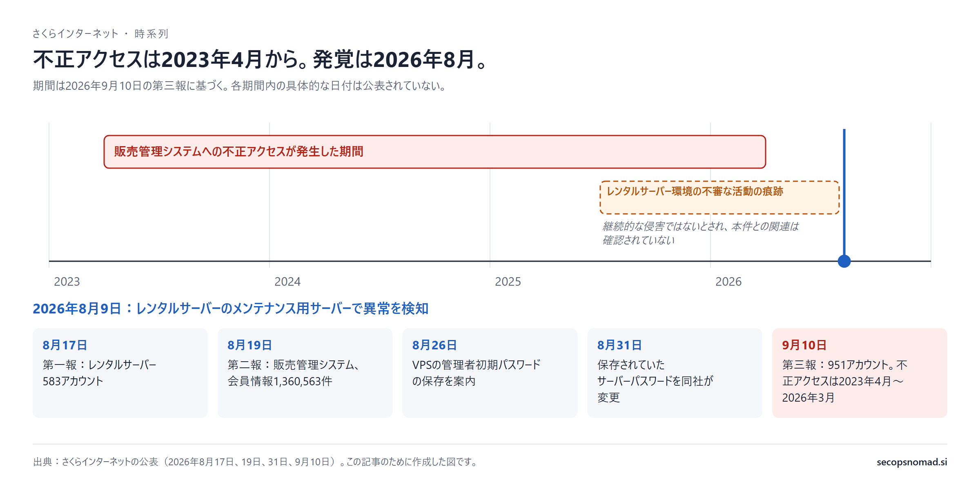Select the 8月26日 event card
980x480 pixels.
490,373
